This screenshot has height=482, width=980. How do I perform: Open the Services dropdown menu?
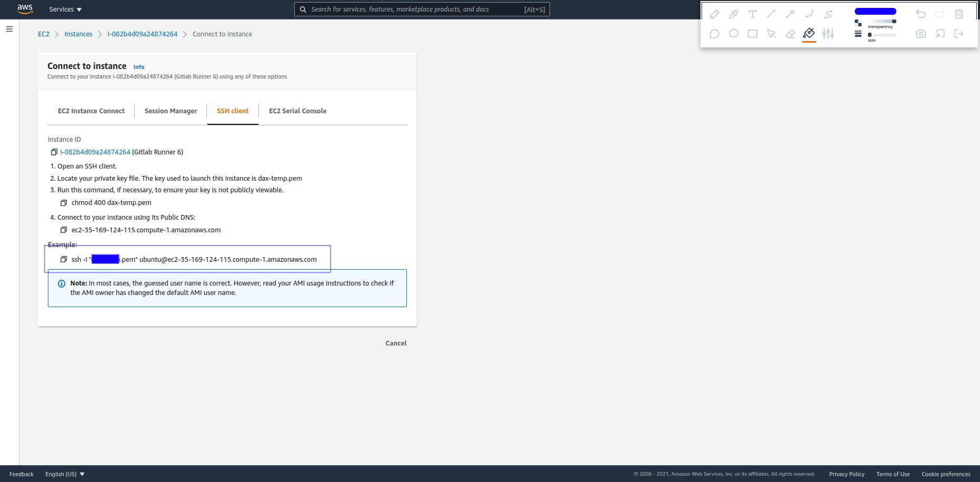[65, 9]
